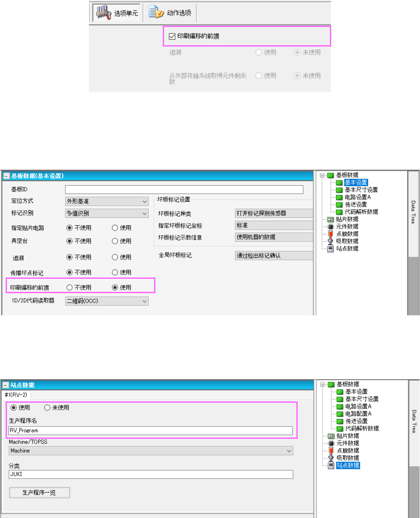Screen dimensions: 420x518
Task: Click 吸取数据 nozzle icon in tree beside 站点数据 panel
Action: coord(331,458)
